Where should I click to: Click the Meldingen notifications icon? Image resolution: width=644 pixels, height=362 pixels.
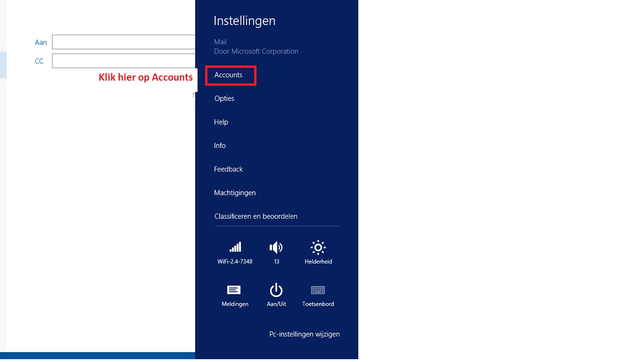click(x=234, y=290)
